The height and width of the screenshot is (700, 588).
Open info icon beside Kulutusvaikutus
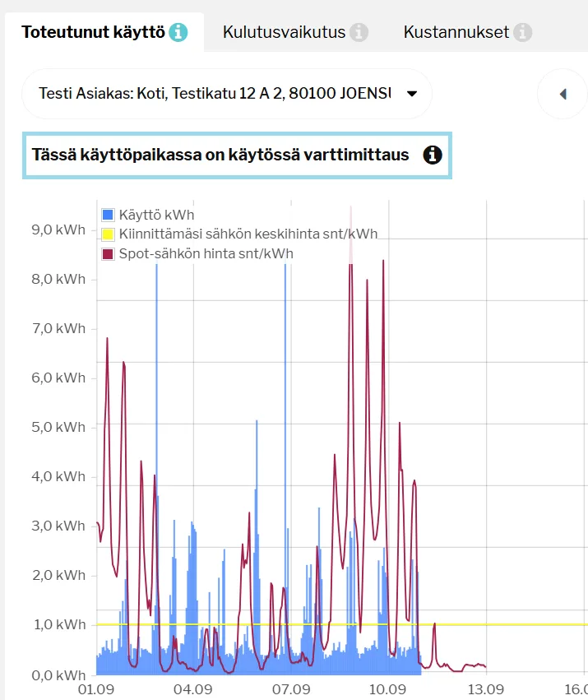[x=359, y=32]
